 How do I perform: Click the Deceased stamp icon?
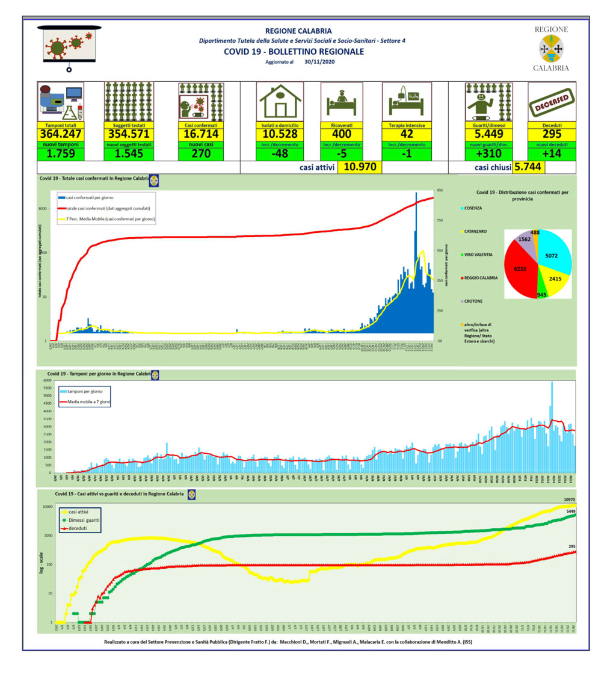(x=552, y=102)
